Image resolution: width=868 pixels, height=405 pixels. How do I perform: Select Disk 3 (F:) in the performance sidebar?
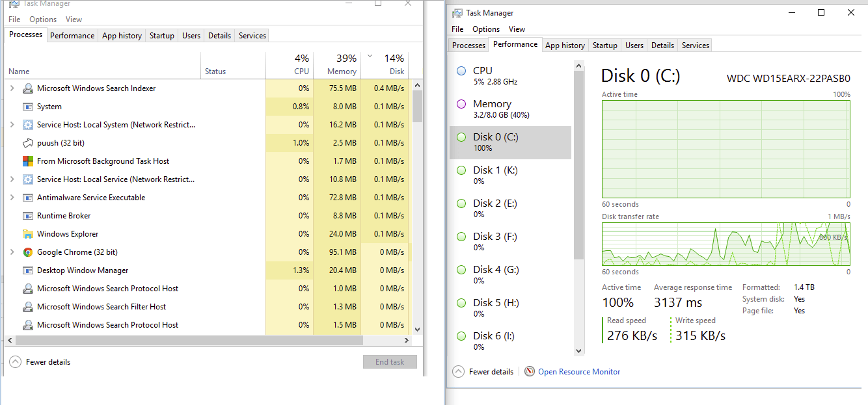(510, 242)
